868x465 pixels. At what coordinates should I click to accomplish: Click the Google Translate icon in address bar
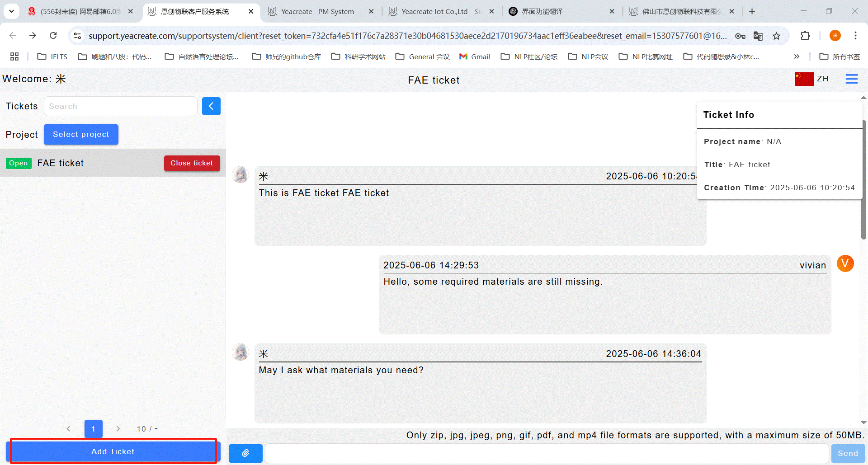point(758,36)
